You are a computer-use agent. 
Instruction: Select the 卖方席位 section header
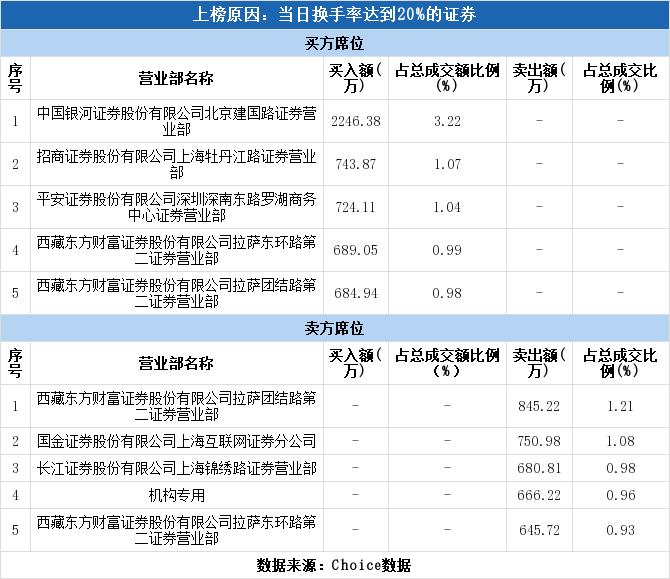tap(335, 328)
